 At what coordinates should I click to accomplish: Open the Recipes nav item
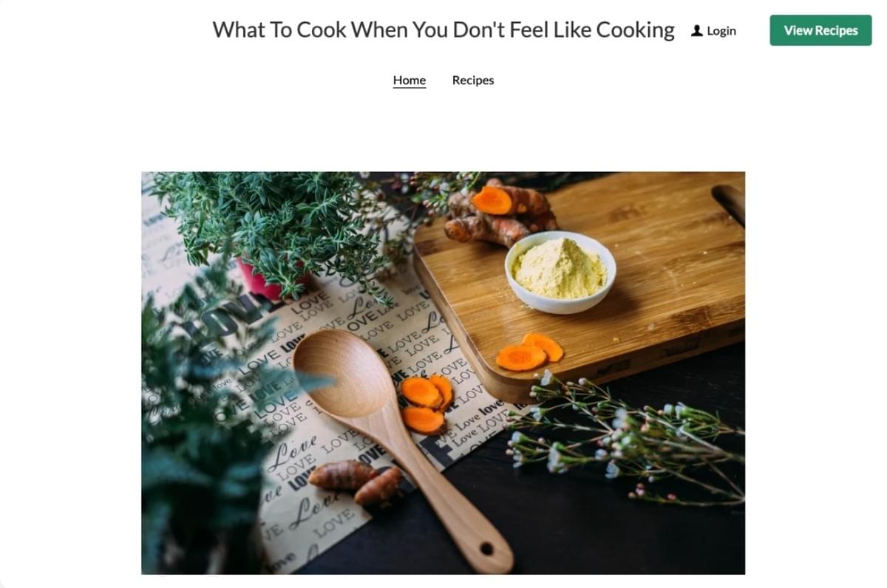[x=473, y=80]
